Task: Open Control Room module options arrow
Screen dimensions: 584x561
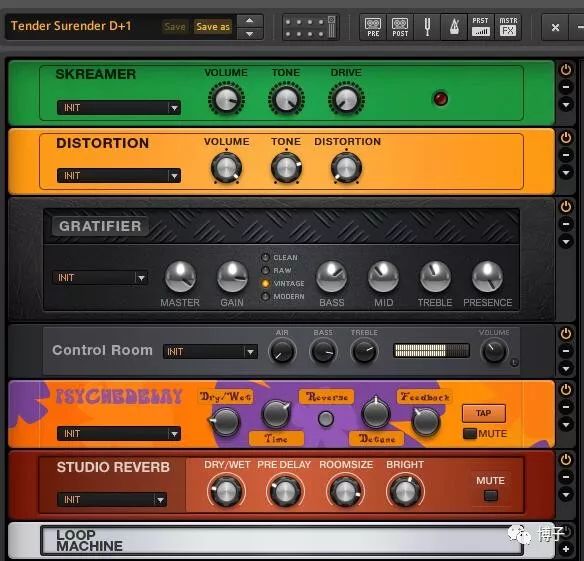Action: 566,369
